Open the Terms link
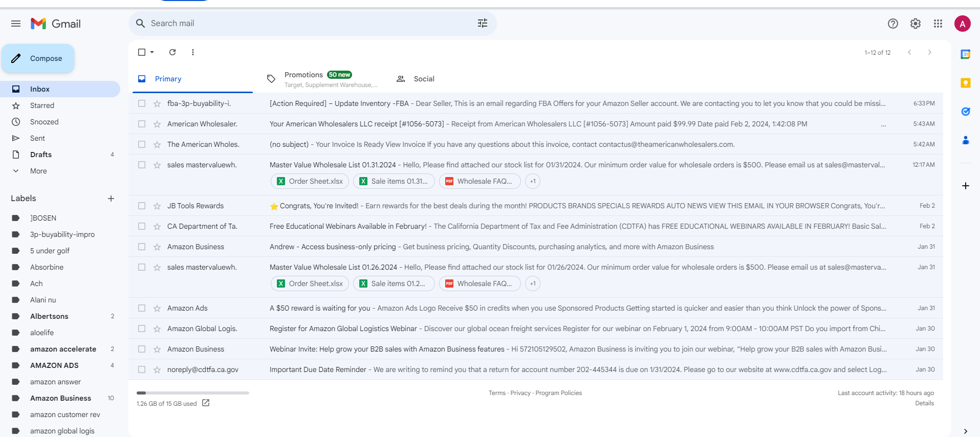 497,393
